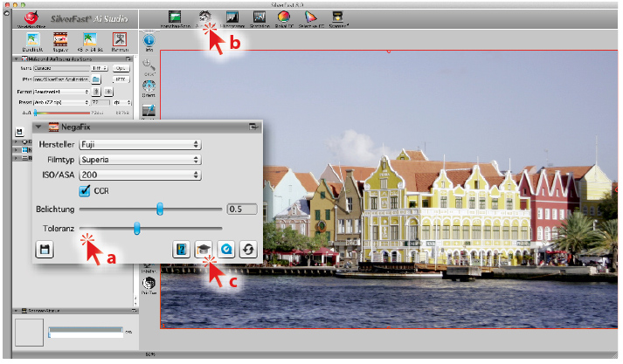Click the Info icon in vertical toolbar
Image resolution: width=623 pixels, height=364 pixels.
[148, 42]
